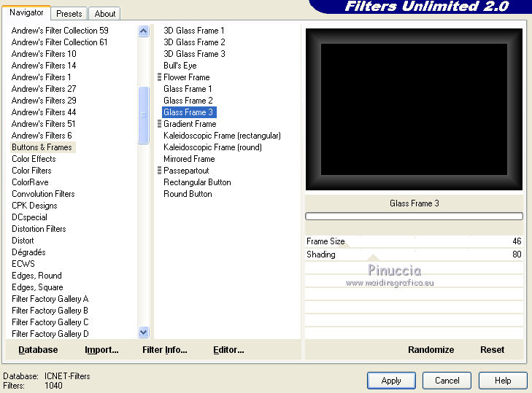Choose CPK Designs in the list

pyautogui.click(x=34, y=206)
